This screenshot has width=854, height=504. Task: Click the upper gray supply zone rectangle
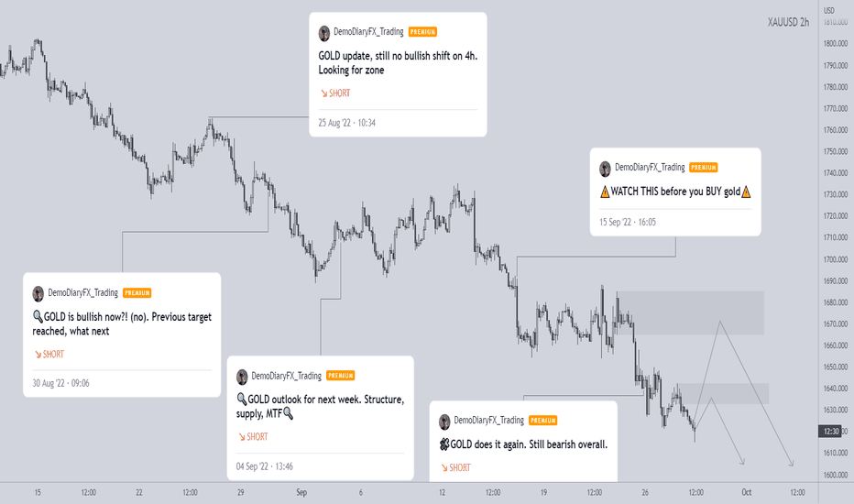[x=691, y=312]
